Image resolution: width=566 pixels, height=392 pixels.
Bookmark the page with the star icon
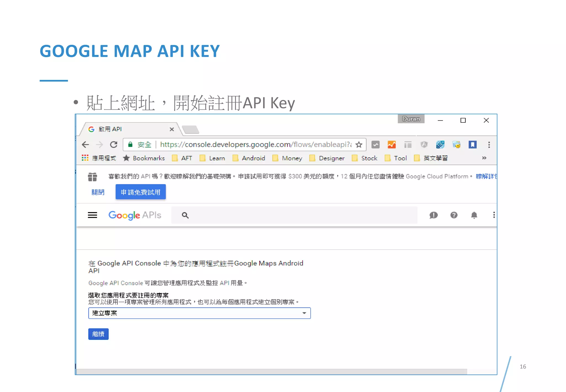pos(359,145)
